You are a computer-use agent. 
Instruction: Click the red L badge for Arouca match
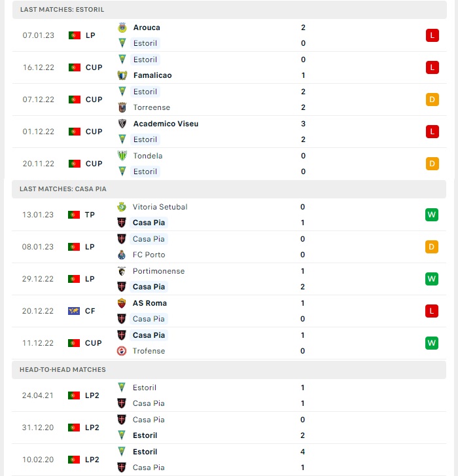[432, 35]
